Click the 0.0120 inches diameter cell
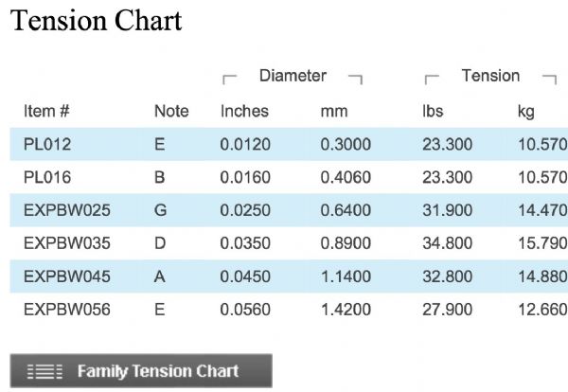 pos(245,145)
